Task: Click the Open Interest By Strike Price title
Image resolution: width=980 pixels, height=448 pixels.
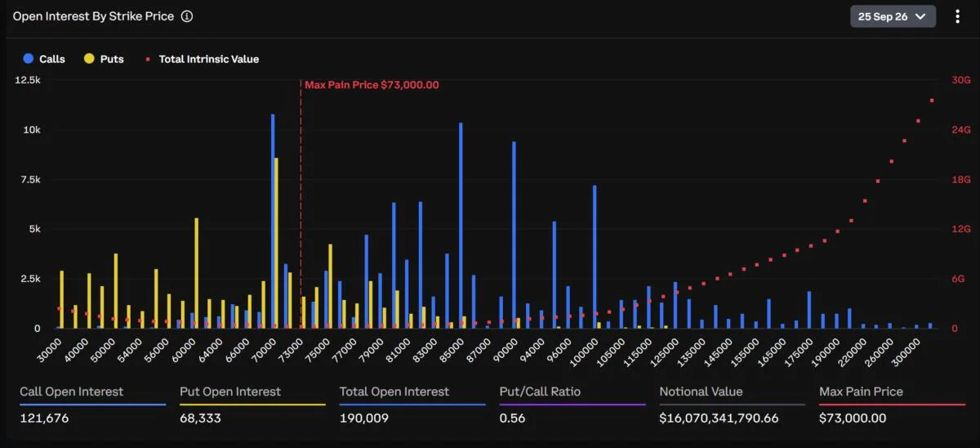Action: (93, 16)
